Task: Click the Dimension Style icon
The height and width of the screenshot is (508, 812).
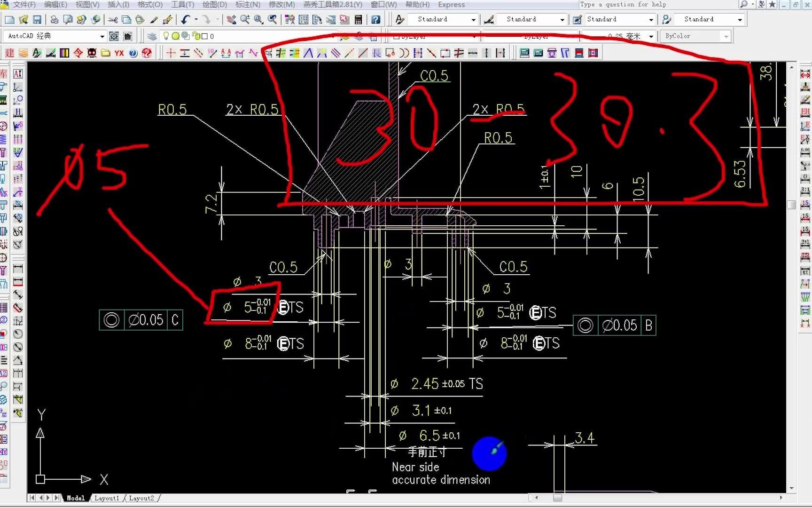Action: click(489, 19)
